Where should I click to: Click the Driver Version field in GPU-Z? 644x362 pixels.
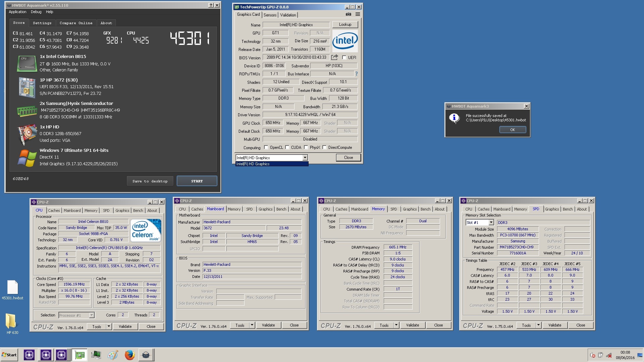pyautogui.click(x=310, y=115)
